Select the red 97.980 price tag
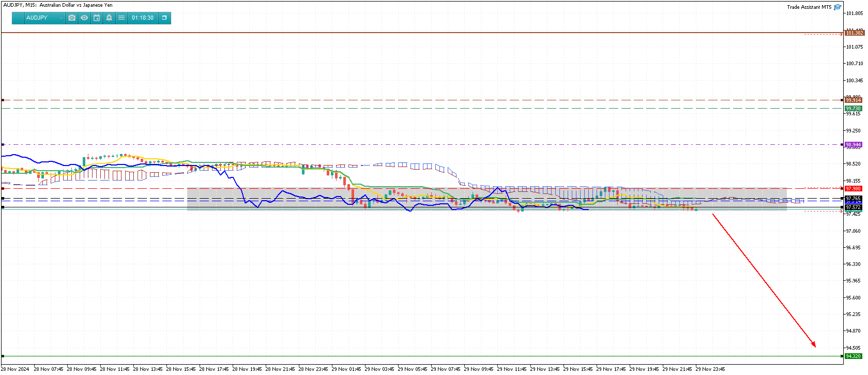This screenshot has width=868, height=375. pyautogui.click(x=854, y=189)
